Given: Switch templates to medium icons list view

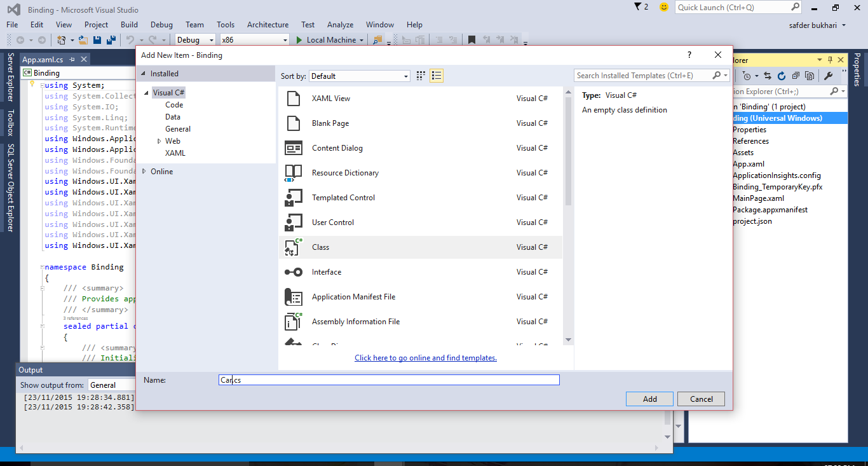Looking at the screenshot, I should click(437, 76).
